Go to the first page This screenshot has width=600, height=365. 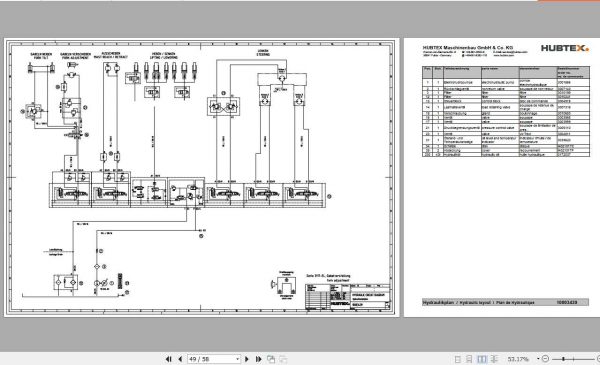pyautogui.click(x=168, y=359)
